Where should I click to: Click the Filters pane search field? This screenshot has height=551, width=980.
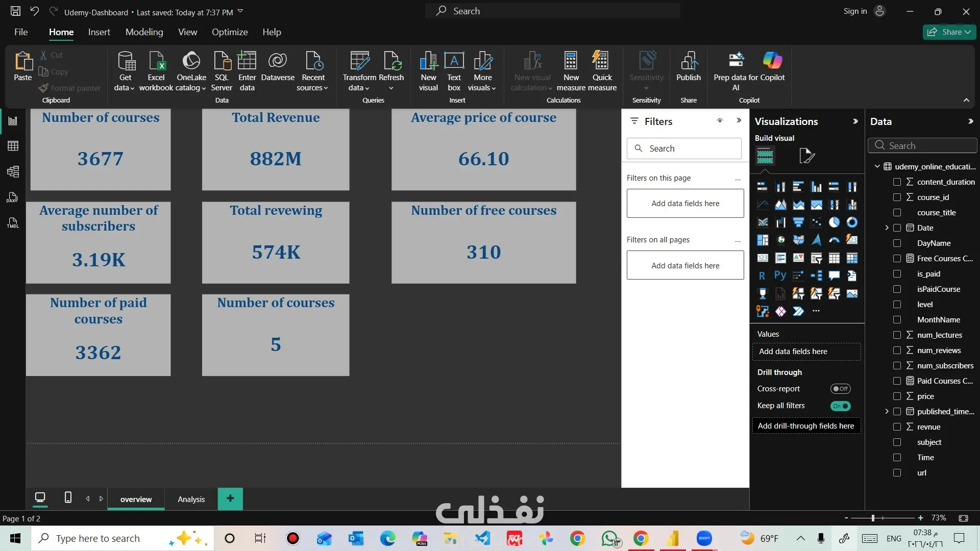684,148
